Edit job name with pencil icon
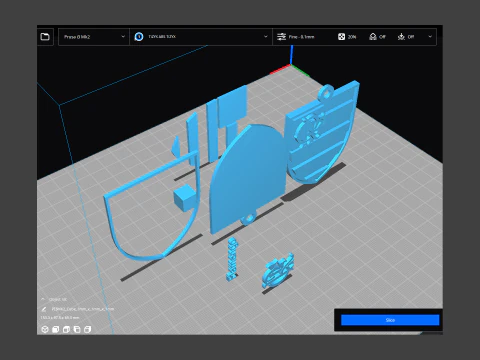Viewport: 480px width, 360px height. click(x=44, y=309)
